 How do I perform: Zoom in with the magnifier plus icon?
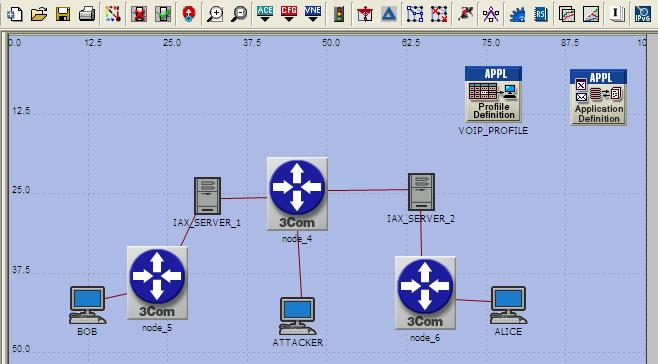pyautogui.click(x=215, y=14)
